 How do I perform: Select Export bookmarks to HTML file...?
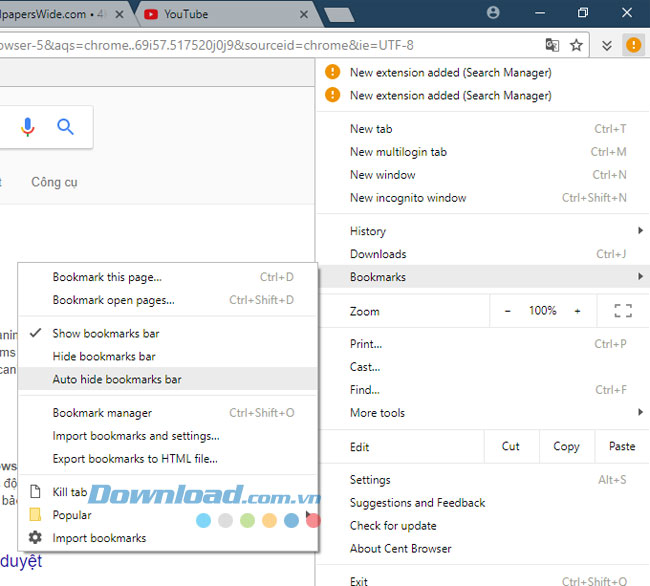168,459
